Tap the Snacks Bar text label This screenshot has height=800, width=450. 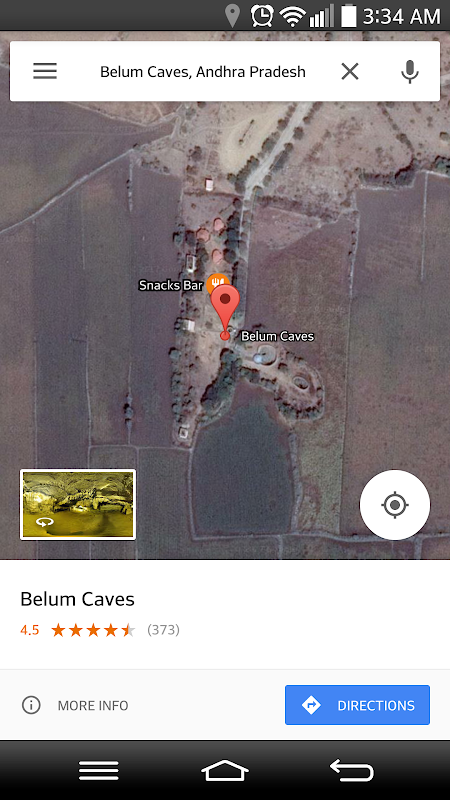click(x=171, y=285)
